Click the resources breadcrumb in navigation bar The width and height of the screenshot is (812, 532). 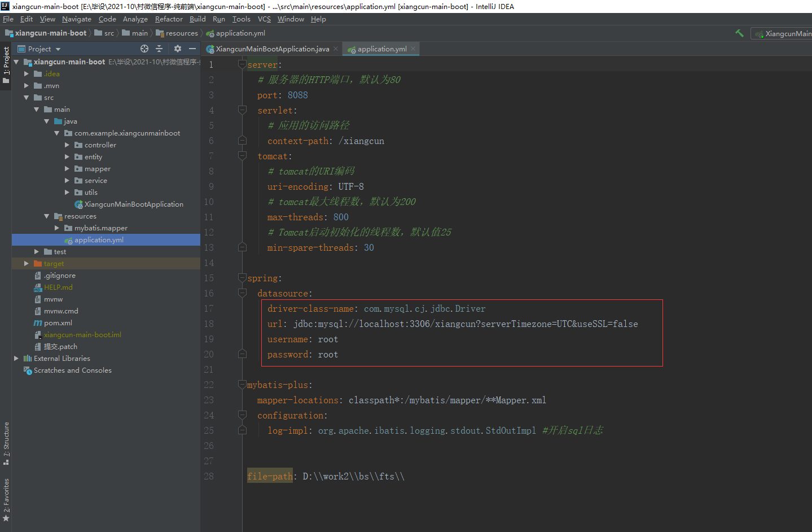pos(177,33)
